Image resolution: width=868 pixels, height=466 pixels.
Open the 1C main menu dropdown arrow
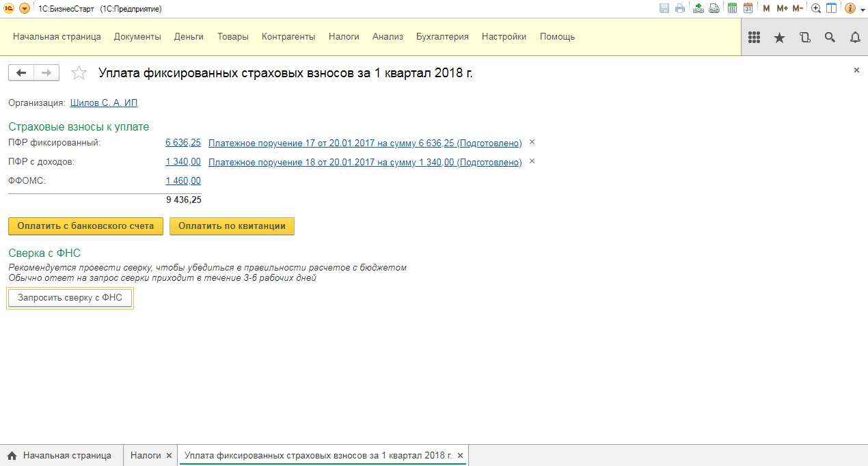(x=25, y=8)
